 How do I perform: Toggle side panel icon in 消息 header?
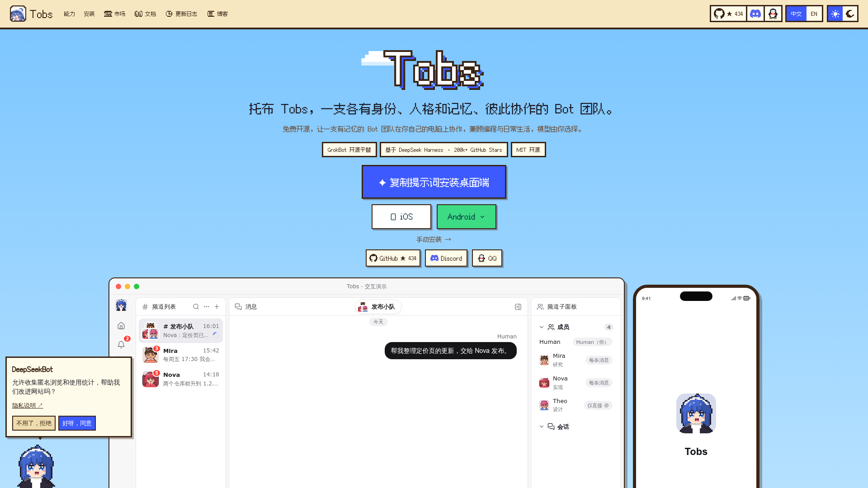point(518,307)
